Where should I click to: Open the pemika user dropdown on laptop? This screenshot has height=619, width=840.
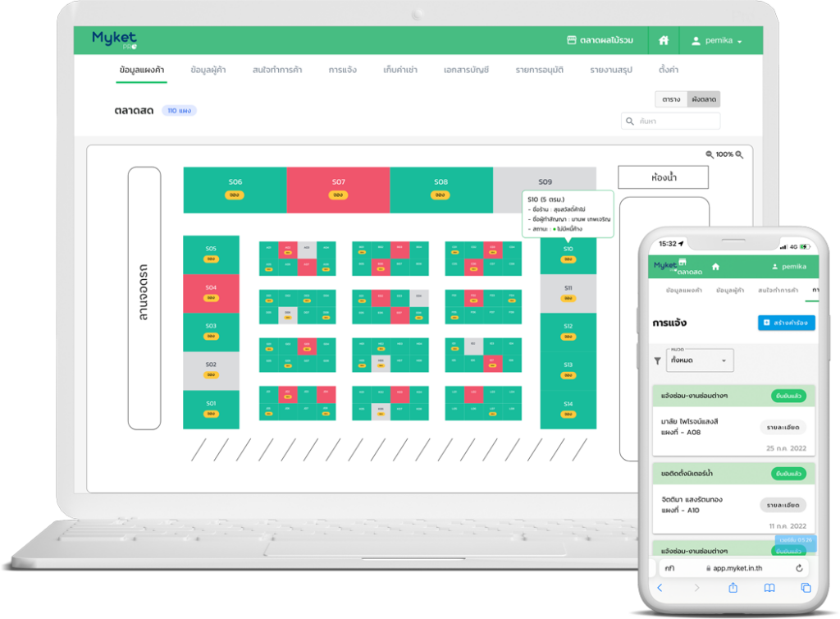tap(717, 41)
